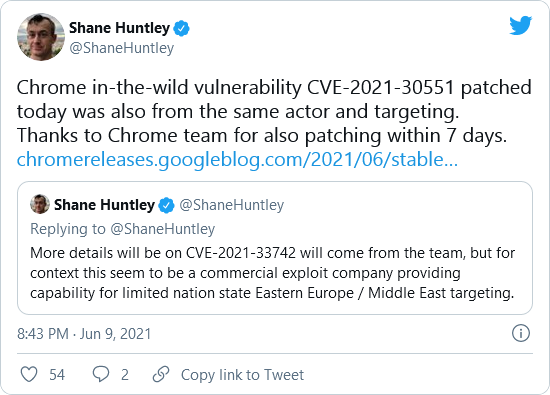
Task: Like the tweet with heart icon
Action: [x=29, y=374]
